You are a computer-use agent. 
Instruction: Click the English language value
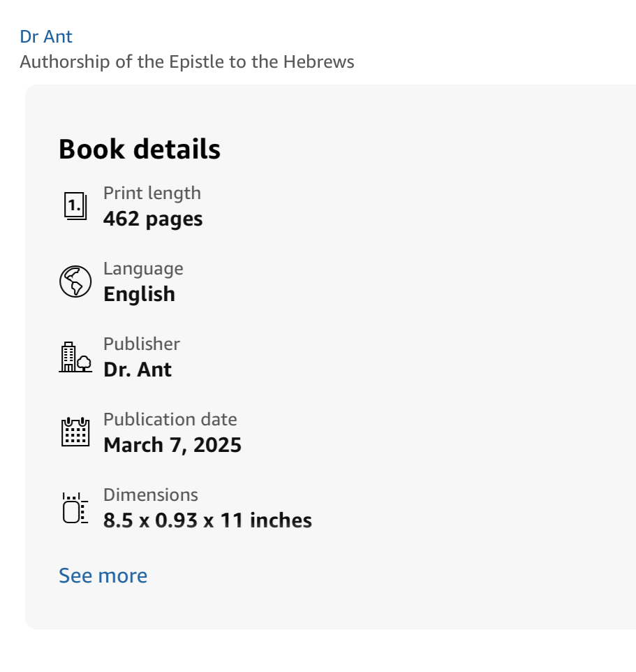139,294
